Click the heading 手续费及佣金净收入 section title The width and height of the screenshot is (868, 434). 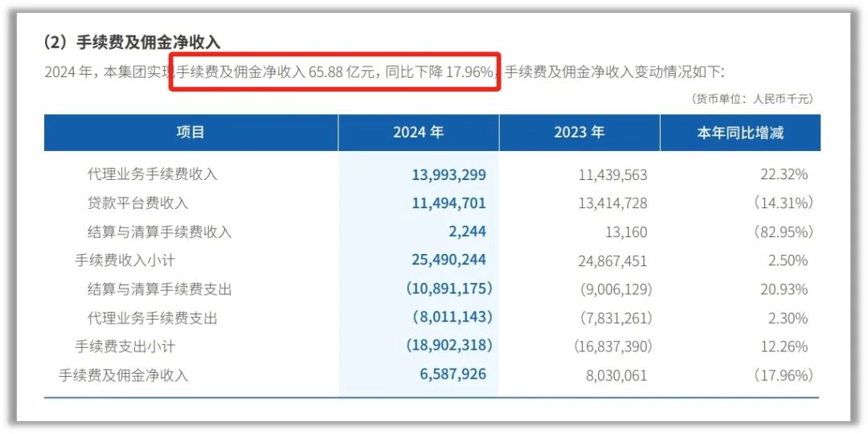[x=132, y=42]
